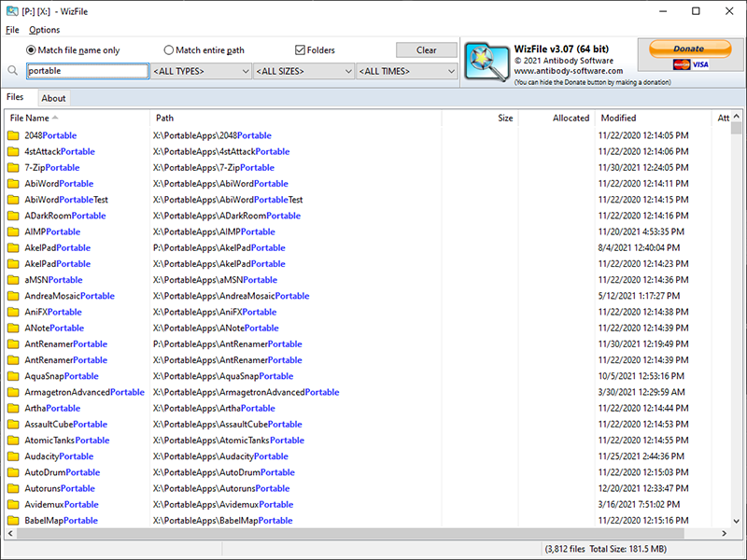This screenshot has height=560, width=747.
Task: Select Match file name only option
Action: coord(32,50)
